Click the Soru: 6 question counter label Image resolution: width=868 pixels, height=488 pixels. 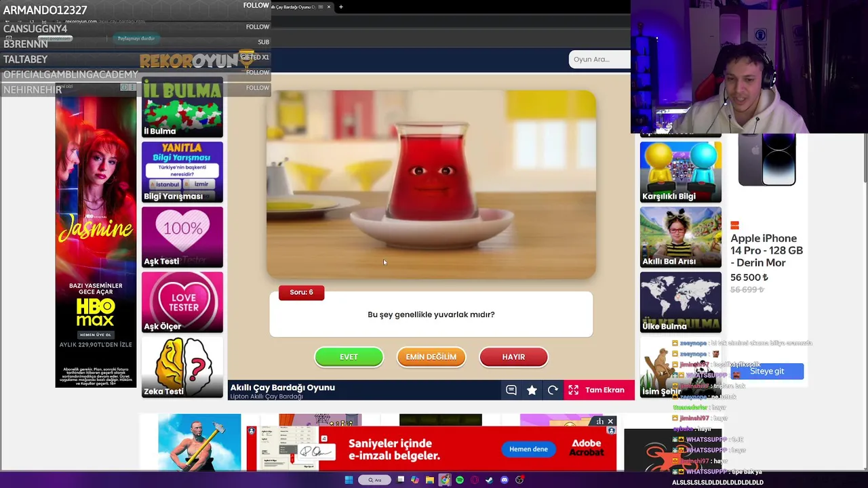point(302,292)
